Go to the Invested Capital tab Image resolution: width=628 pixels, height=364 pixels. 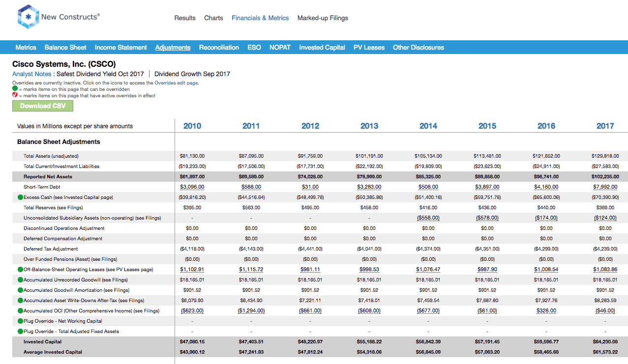click(322, 48)
